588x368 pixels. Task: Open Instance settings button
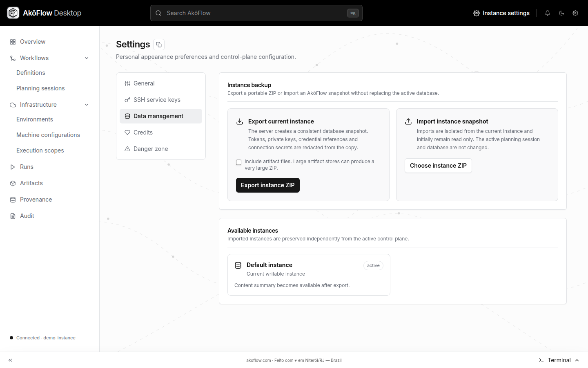(x=501, y=13)
